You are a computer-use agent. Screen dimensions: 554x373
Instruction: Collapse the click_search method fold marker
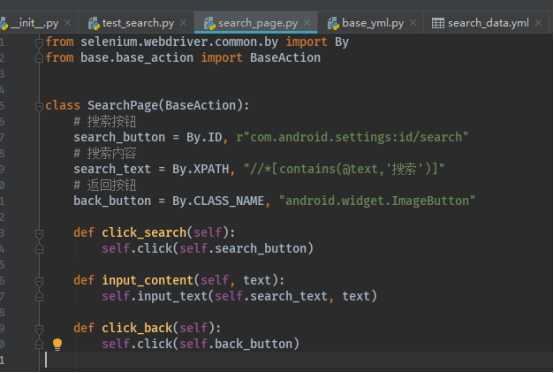coord(39,233)
